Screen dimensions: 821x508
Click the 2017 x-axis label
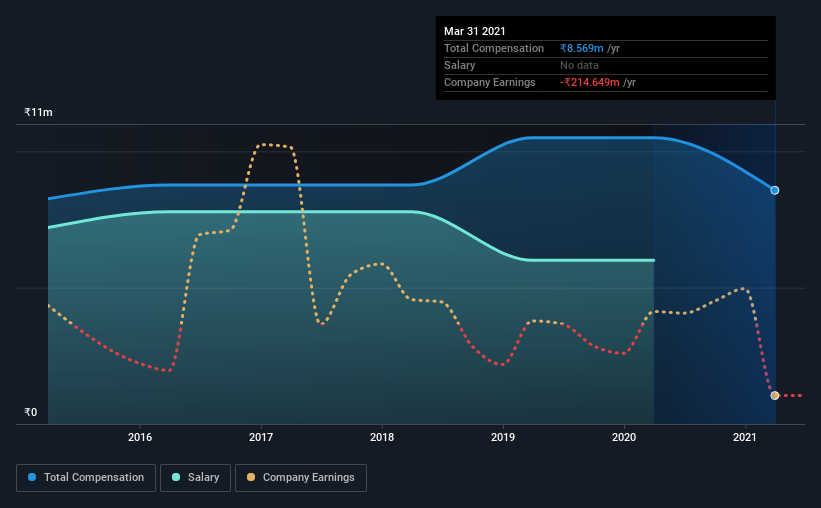tap(261, 437)
